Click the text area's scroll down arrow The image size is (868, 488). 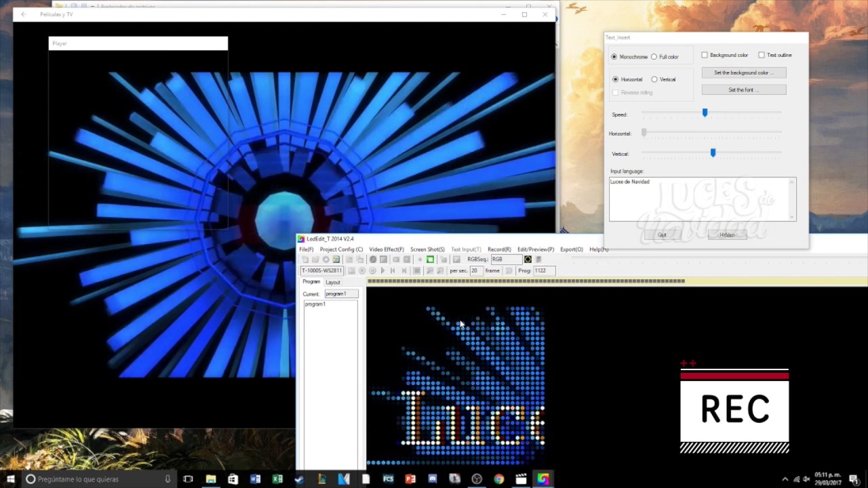point(792,217)
